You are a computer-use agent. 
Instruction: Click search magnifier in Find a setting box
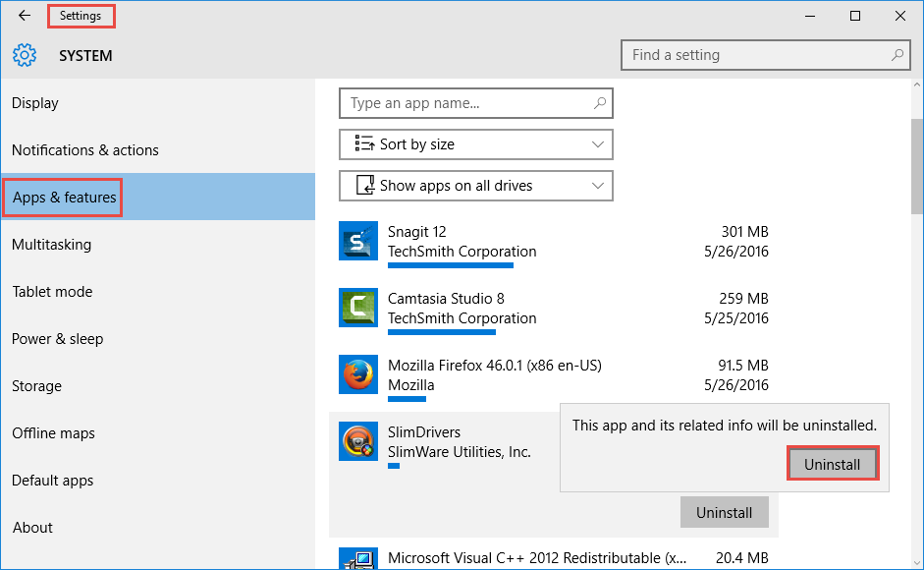tap(897, 55)
